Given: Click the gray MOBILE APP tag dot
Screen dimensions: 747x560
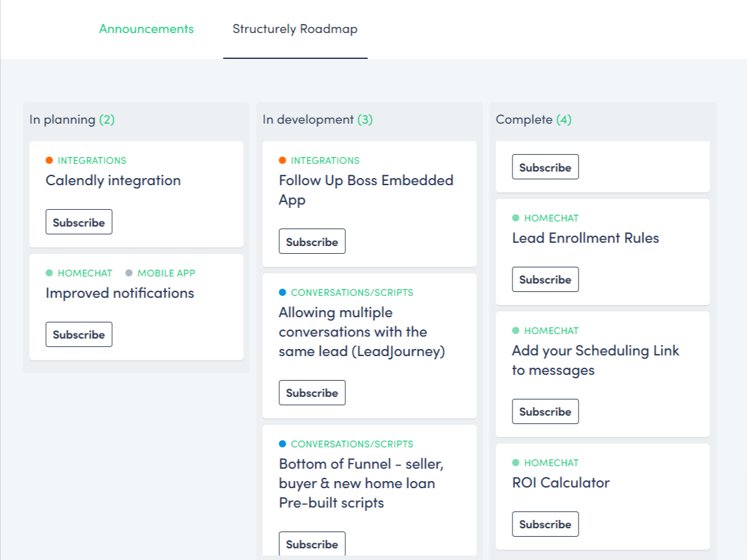Looking at the screenshot, I should pyautogui.click(x=128, y=273).
